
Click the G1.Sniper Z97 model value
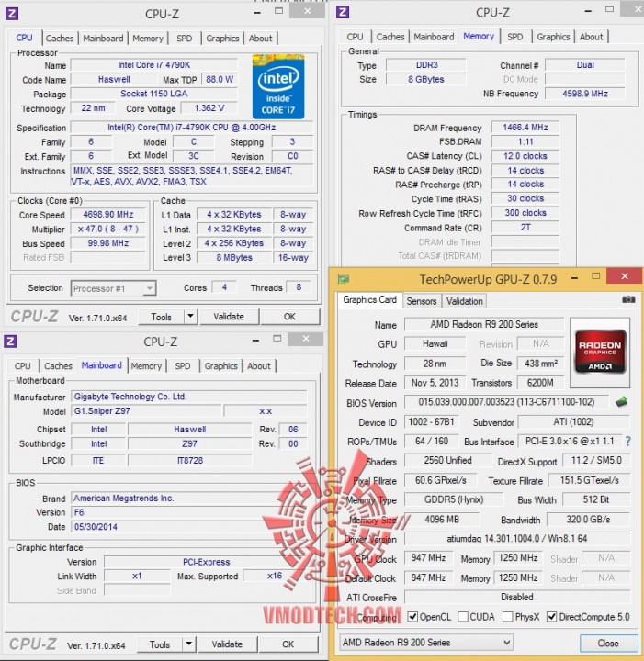tap(146, 410)
